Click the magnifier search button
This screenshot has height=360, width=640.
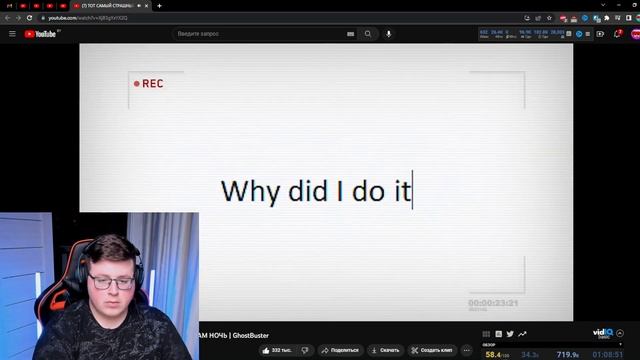pyautogui.click(x=368, y=34)
